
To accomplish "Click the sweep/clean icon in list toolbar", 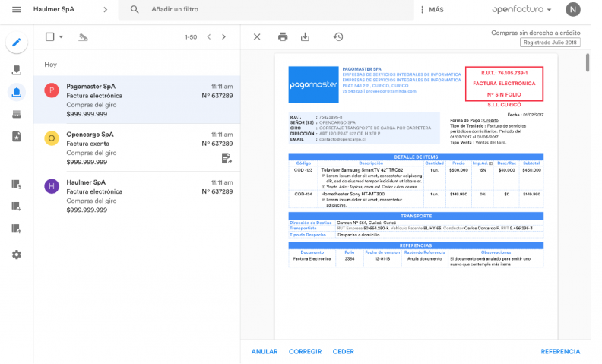I will (83, 37).
